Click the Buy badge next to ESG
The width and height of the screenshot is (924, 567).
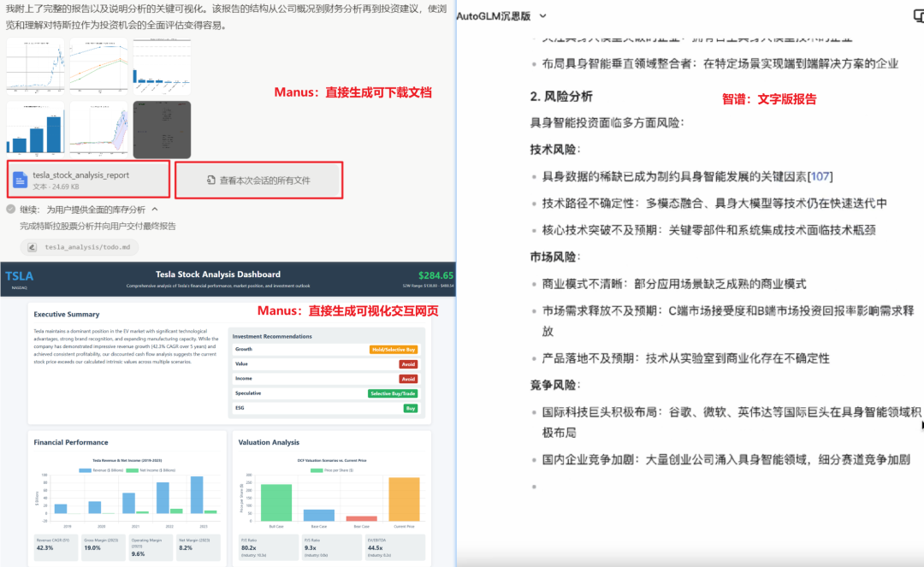[x=412, y=408]
